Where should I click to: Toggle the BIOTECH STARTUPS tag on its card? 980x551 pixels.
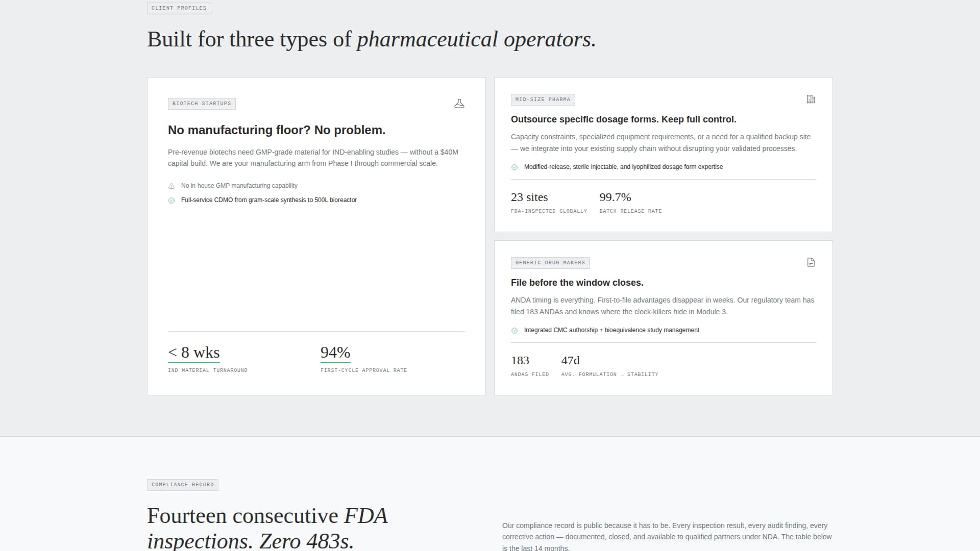pos(202,104)
